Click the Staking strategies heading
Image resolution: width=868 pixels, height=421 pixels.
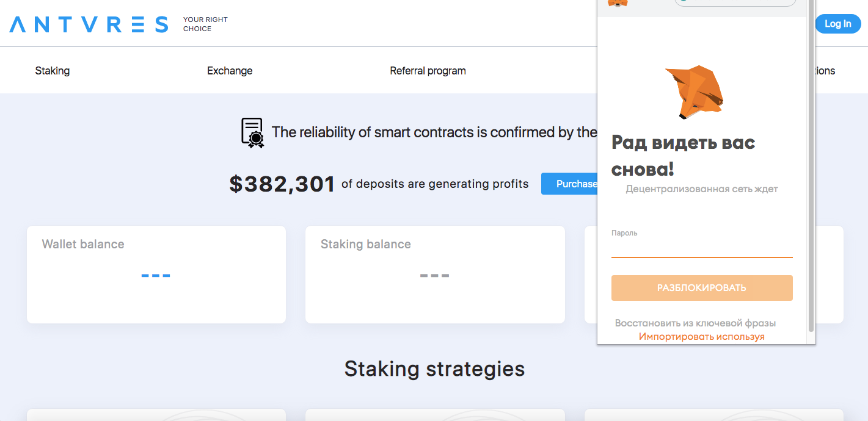point(434,369)
